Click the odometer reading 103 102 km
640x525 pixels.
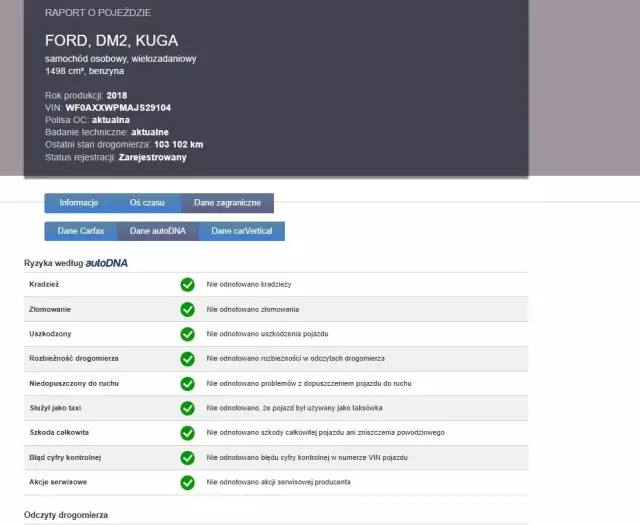179,145
